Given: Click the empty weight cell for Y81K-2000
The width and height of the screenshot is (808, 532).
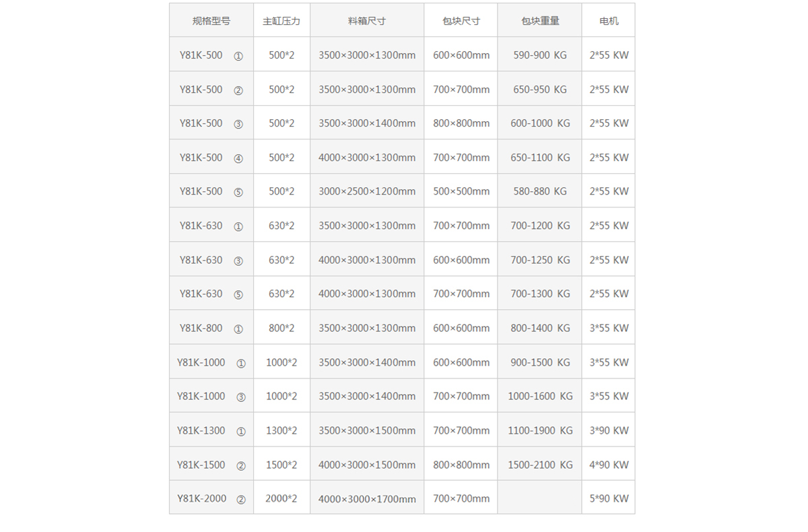Looking at the screenshot, I should click(x=540, y=499).
